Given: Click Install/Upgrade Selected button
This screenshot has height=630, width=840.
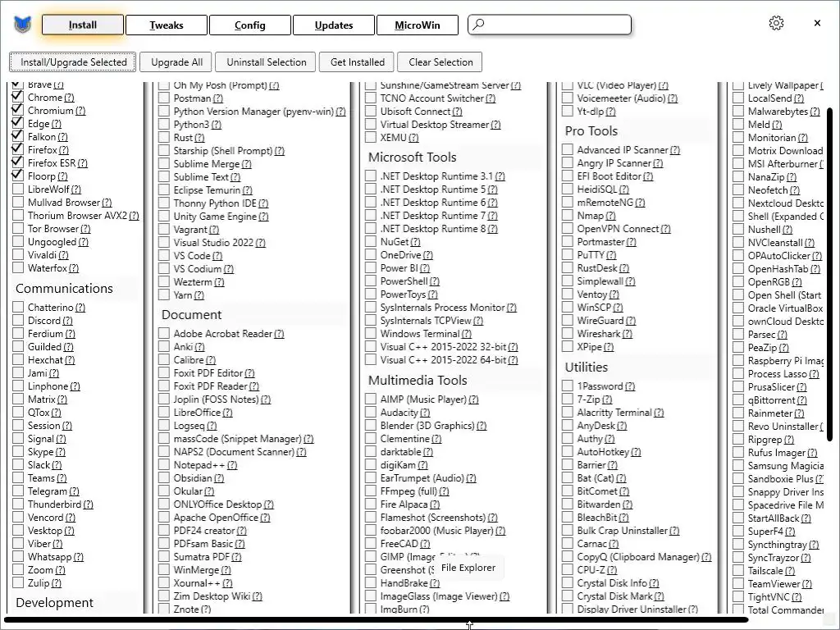Looking at the screenshot, I should [x=73, y=62].
